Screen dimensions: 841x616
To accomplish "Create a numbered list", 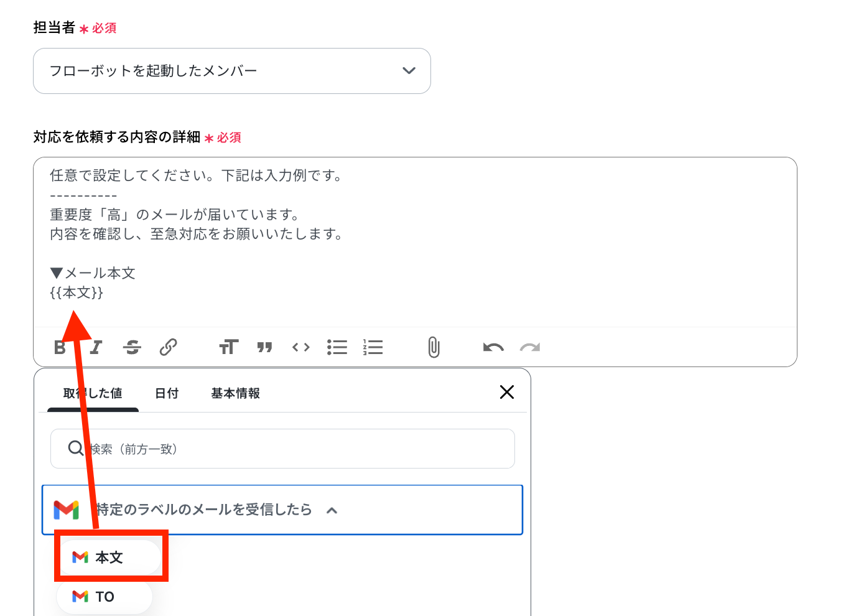I will point(373,347).
